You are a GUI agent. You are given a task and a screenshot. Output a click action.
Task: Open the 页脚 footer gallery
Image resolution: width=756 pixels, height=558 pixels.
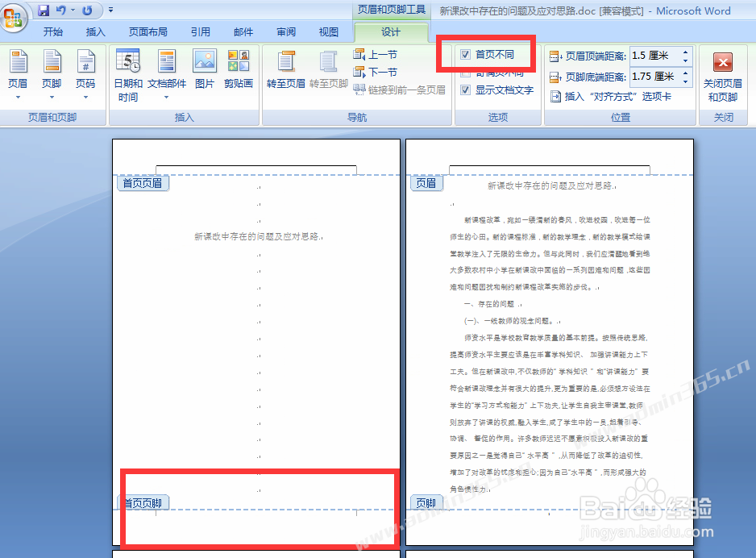point(52,75)
